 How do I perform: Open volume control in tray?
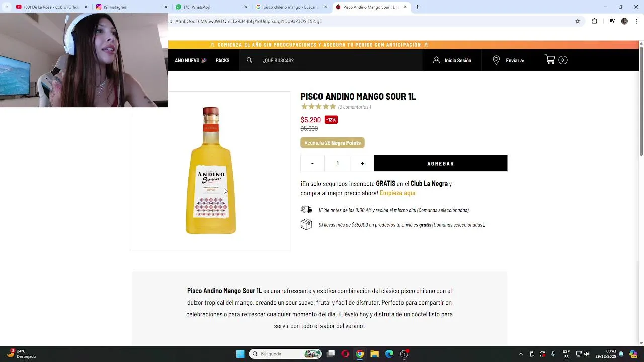[x=586, y=354]
